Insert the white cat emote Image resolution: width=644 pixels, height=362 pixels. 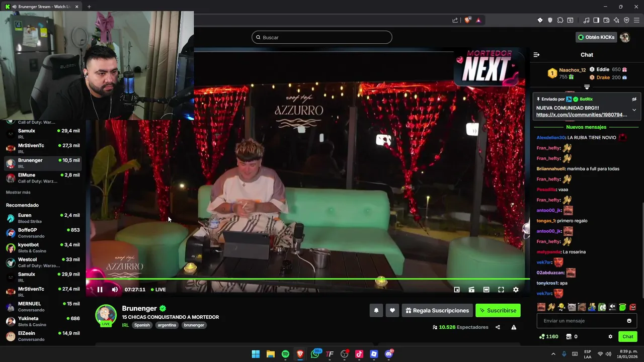pos(572,307)
